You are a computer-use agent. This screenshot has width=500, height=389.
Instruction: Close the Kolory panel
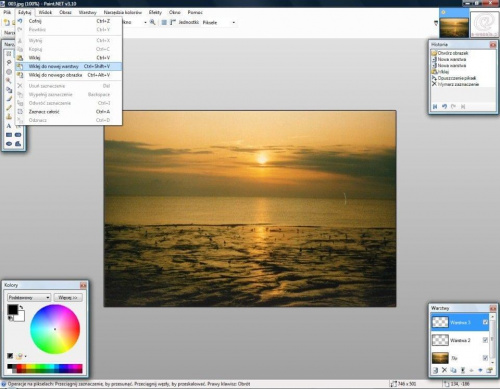click(83, 285)
